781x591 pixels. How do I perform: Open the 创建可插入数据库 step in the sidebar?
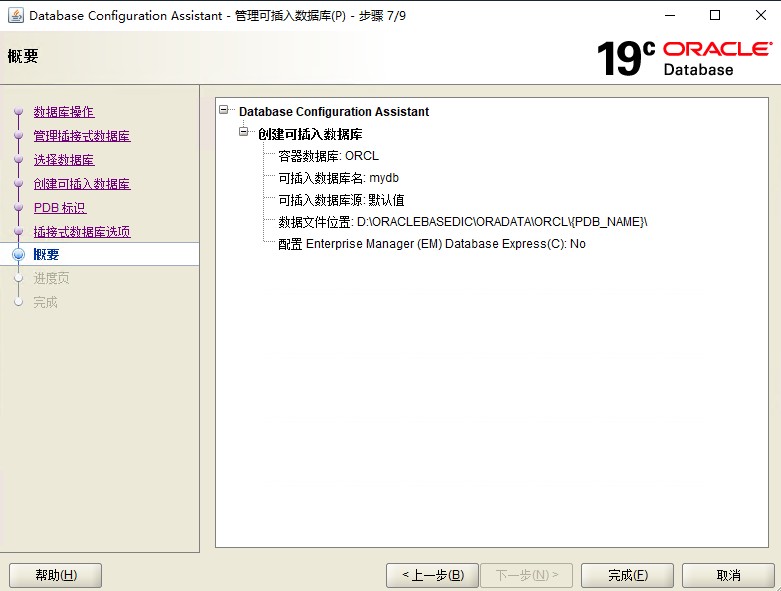pos(82,184)
